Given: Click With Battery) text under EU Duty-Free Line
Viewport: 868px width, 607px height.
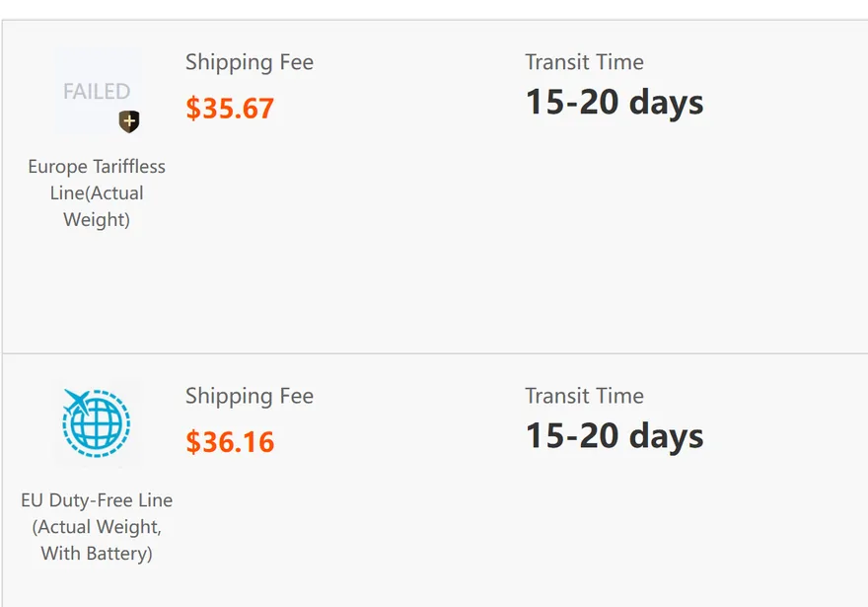Looking at the screenshot, I should click(x=97, y=554).
